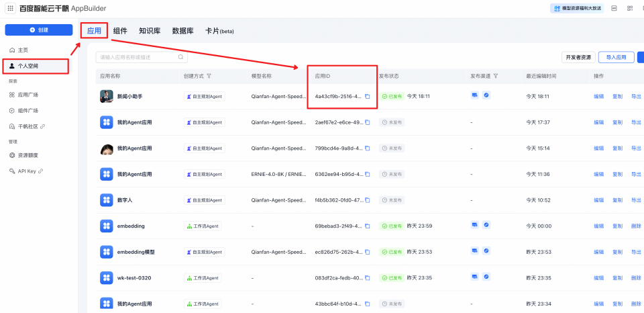Image resolution: width=644 pixels, height=313 pixels.
Task: Click 编辑 for 新闻小助手
Action: click(x=599, y=97)
